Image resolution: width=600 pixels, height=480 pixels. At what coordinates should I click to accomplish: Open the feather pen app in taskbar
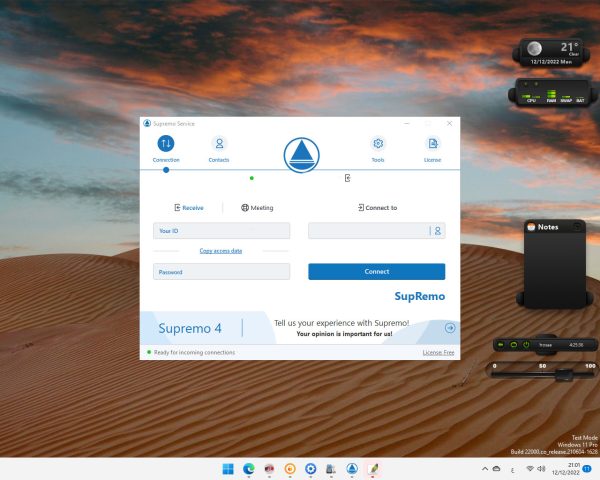coord(373,469)
